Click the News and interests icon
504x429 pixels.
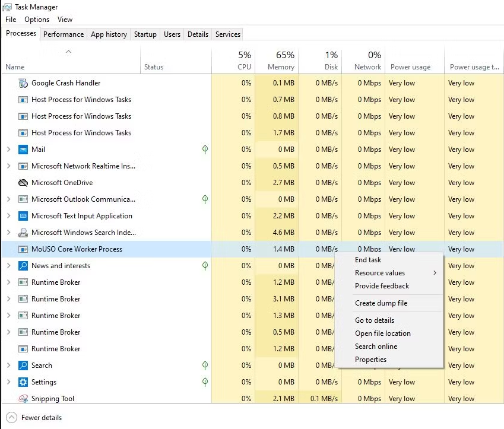pyautogui.click(x=23, y=266)
